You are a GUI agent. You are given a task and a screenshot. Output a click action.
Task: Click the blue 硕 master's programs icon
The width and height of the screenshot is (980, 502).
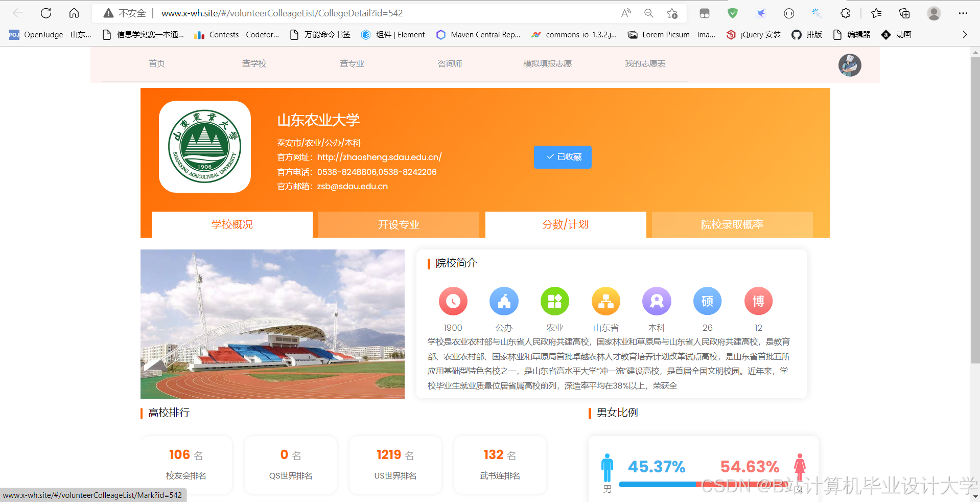[708, 301]
